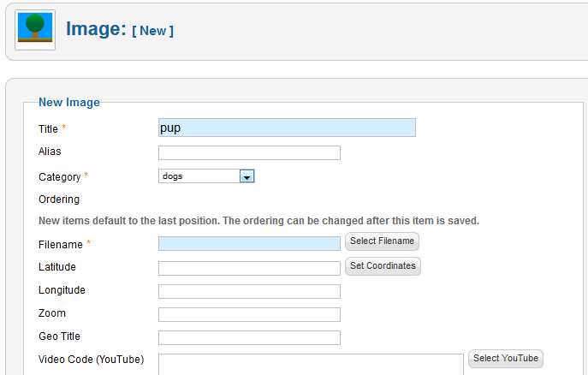Click the Video Code (YouTube) text area
The image size is (588, 375).
(310, 364)
